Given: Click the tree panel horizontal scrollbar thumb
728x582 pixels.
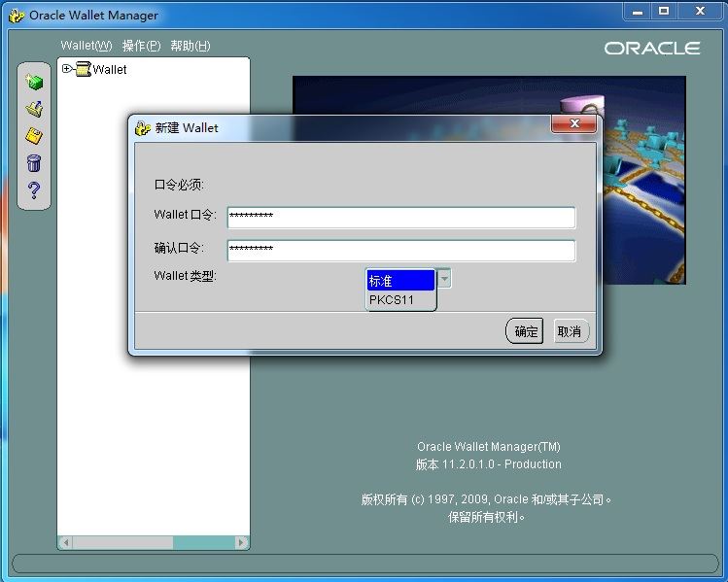Looking at the screenshot, I should pyautogui.click(x=123, y=542).
